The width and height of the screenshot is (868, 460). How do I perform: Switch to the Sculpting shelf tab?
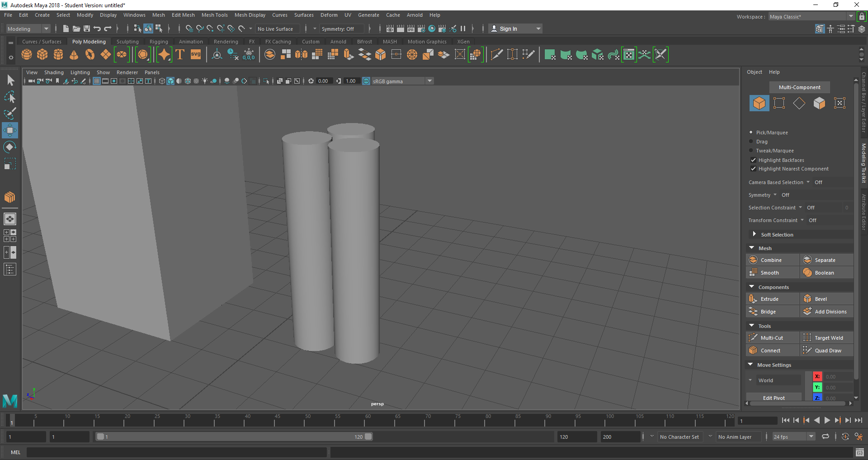tap(127, 42)
